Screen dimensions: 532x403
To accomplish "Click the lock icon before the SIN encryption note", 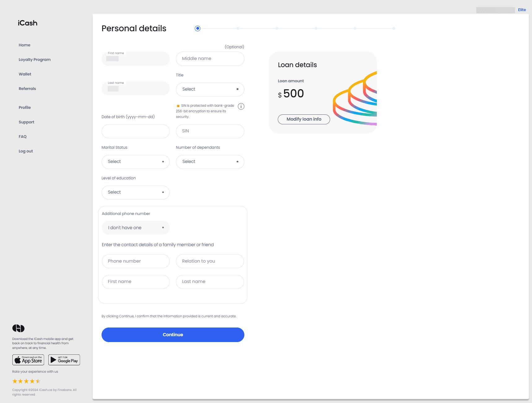I will 178,105.
